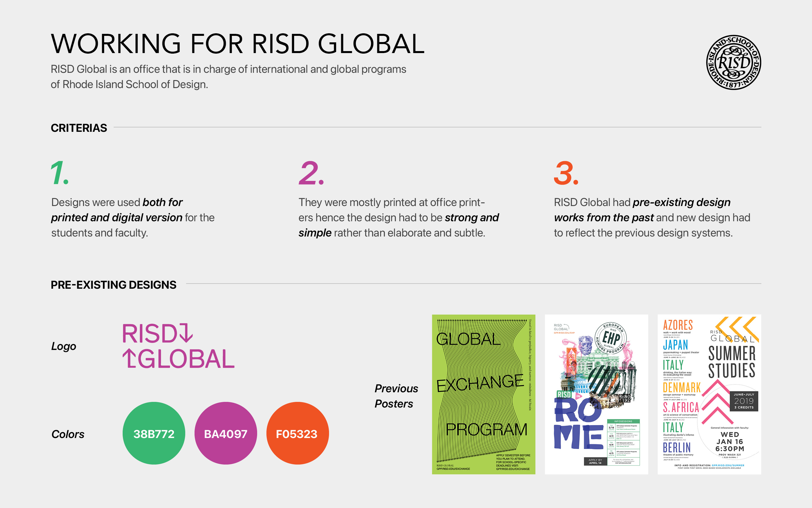Click the 'Previous Posters' label
The width and height of the screenshot is (812, 508).
tap(396, 396)
